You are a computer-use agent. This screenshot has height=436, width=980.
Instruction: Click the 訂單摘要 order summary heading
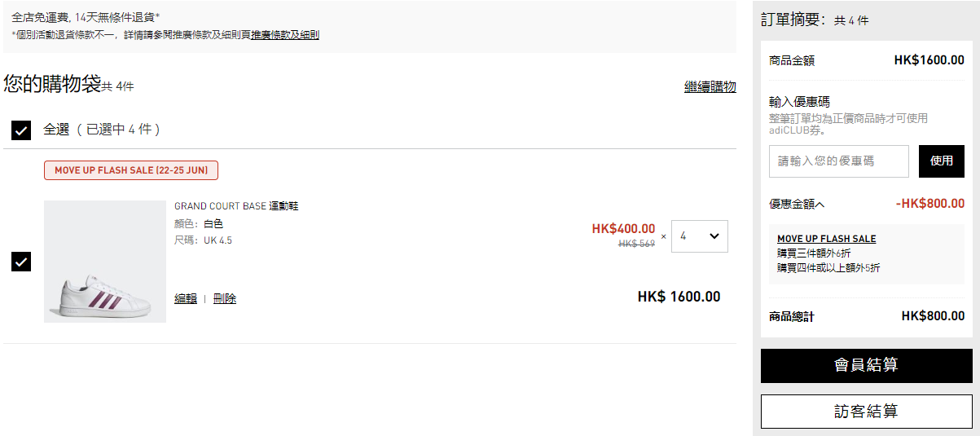[x=793, y=20]
